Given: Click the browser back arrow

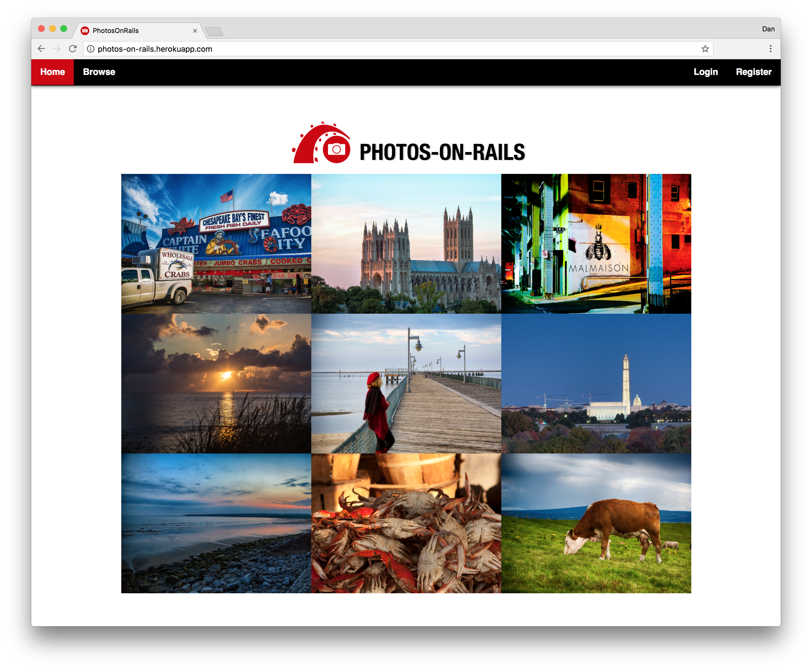Looking at the screenshot, I should coord(41,49).
